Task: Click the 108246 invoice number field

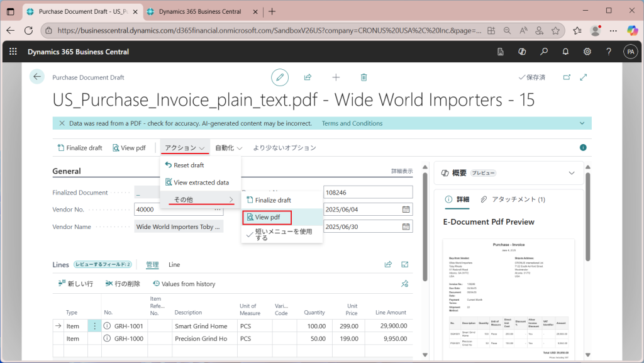Action: pos(368,192)
